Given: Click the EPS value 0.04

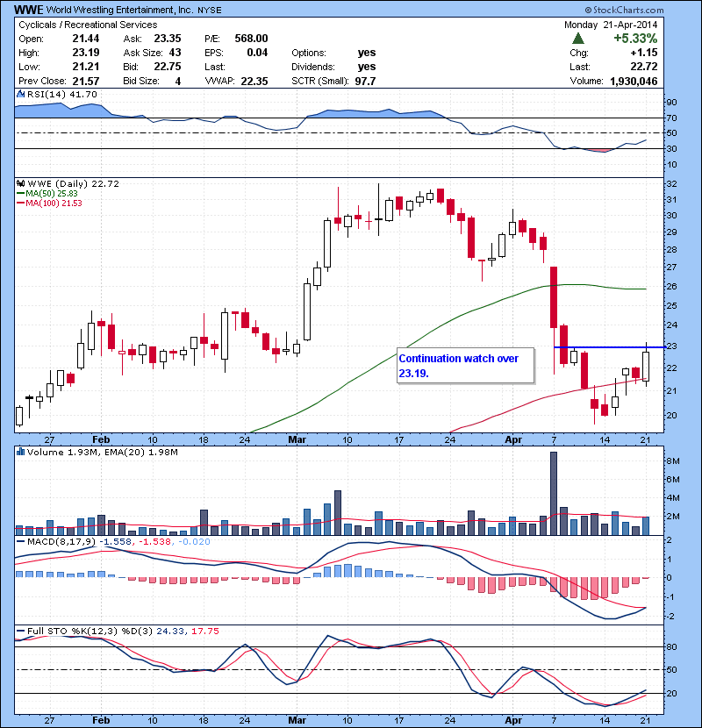Looking at the screenshot, I should pos(257,53).
